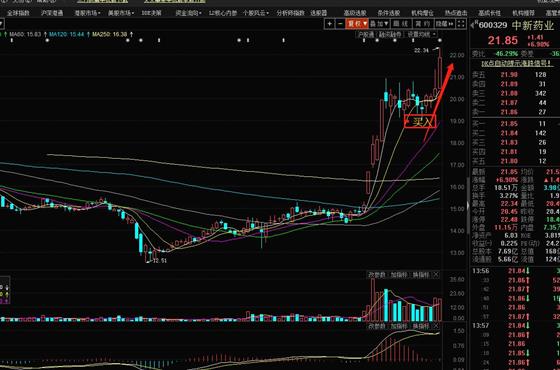Image resolution: width=560 pixels, height=370 pixels.
Task: Open 全球指数 menu item
Action: 19,13
